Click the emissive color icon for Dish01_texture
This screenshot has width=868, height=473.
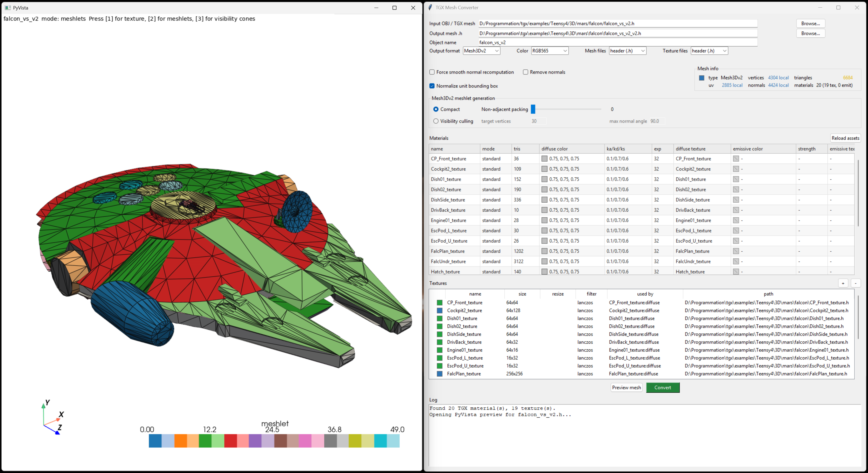tap(736, 179)
